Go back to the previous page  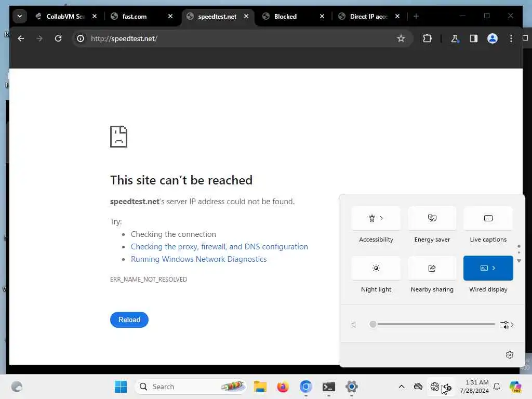[21, 38]
